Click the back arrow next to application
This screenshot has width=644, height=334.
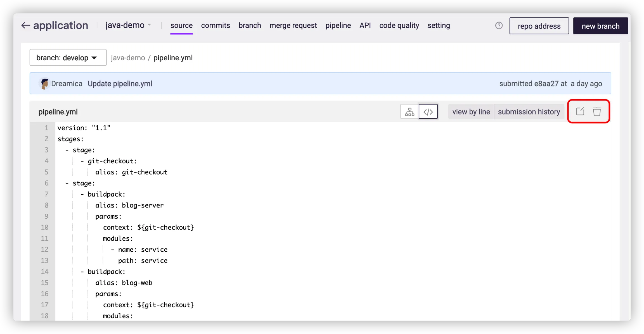26,25
